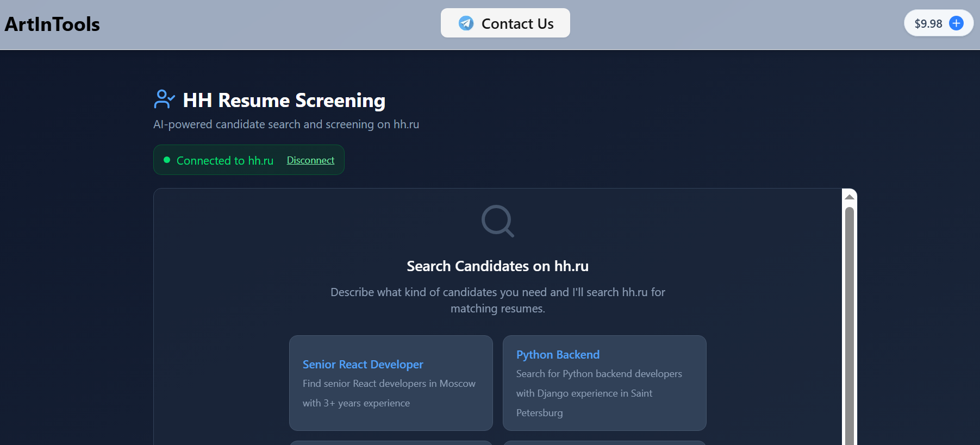The width and height of the screenshot is (980, 445).
Task: Click the green connection status dot
Action: (x=167, y=160)
